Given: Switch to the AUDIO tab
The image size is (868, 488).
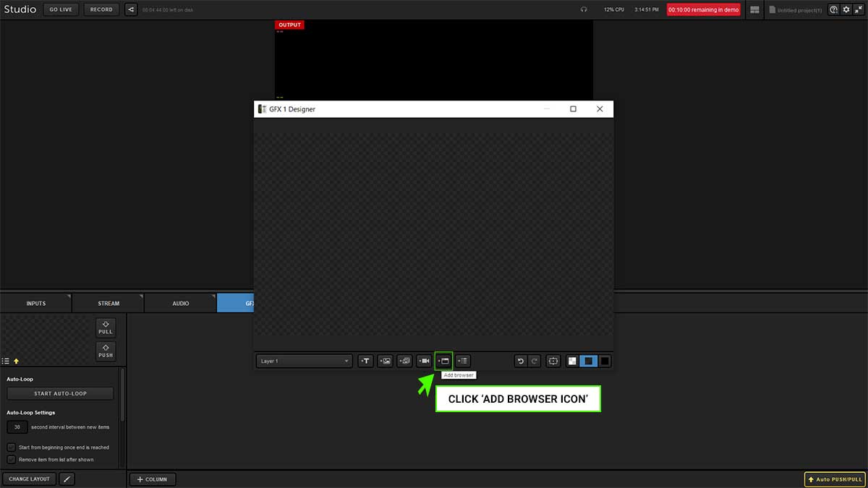Looking at the screenshot, I should tap(181, 303).
